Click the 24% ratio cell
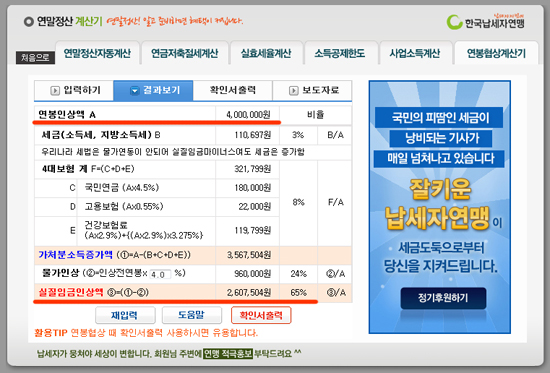 [x=299, y=274]
